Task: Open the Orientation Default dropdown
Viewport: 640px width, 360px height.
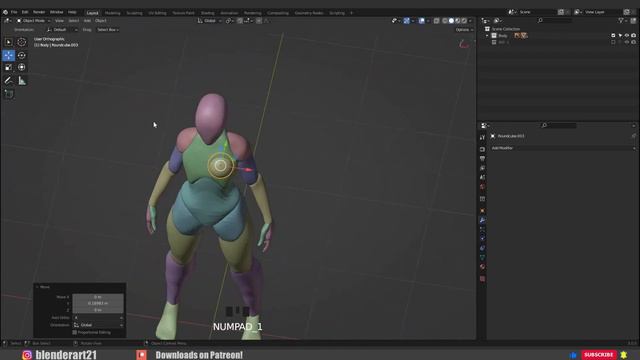Action: point(62,30)
